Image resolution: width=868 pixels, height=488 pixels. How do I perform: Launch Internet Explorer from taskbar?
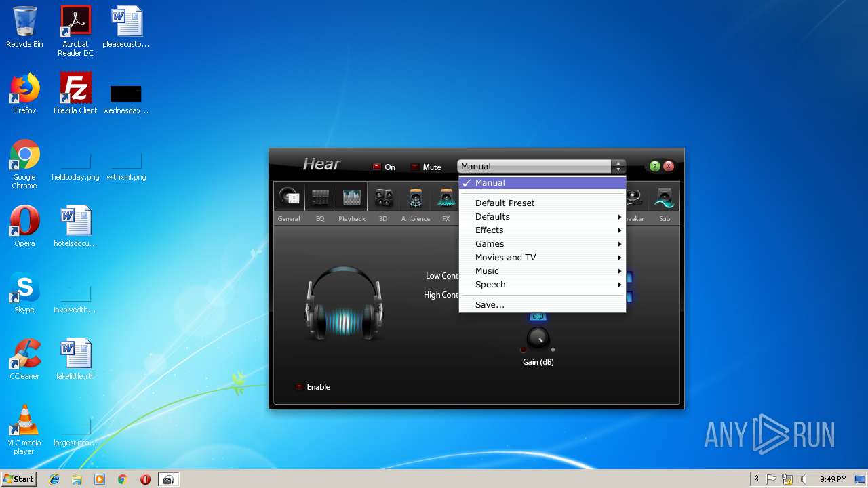54,479
